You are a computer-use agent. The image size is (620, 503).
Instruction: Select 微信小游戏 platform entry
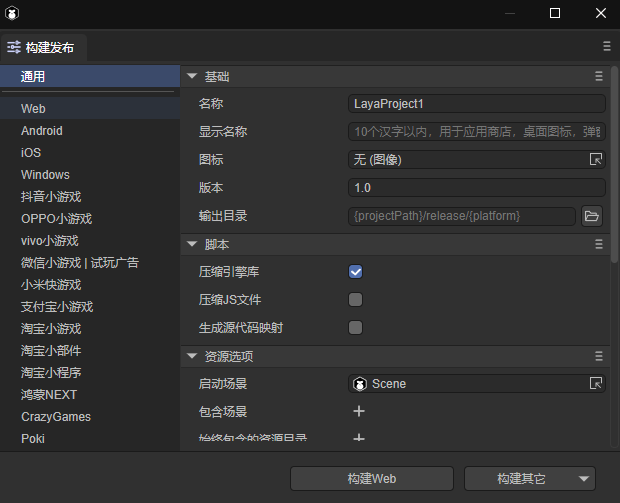pos(50,263)
